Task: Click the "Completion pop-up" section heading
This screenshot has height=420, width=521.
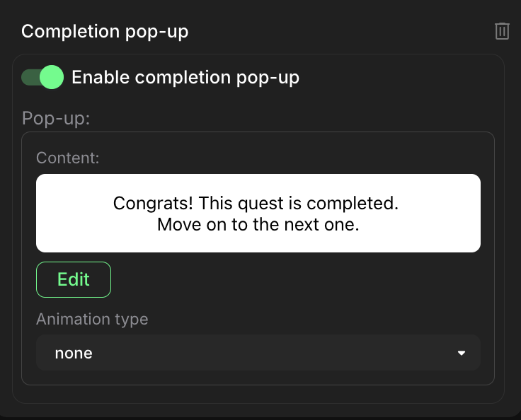Action: [105, 32]
